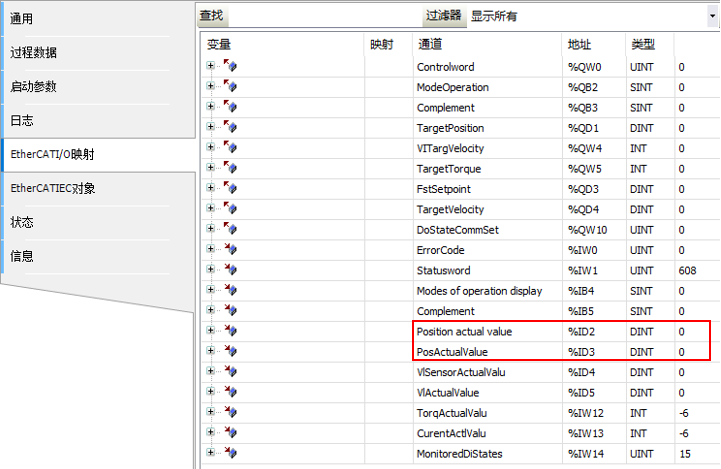721x469 pixels.
Task: Expand the Controlword variable row
Action: (x=211, y=66)
